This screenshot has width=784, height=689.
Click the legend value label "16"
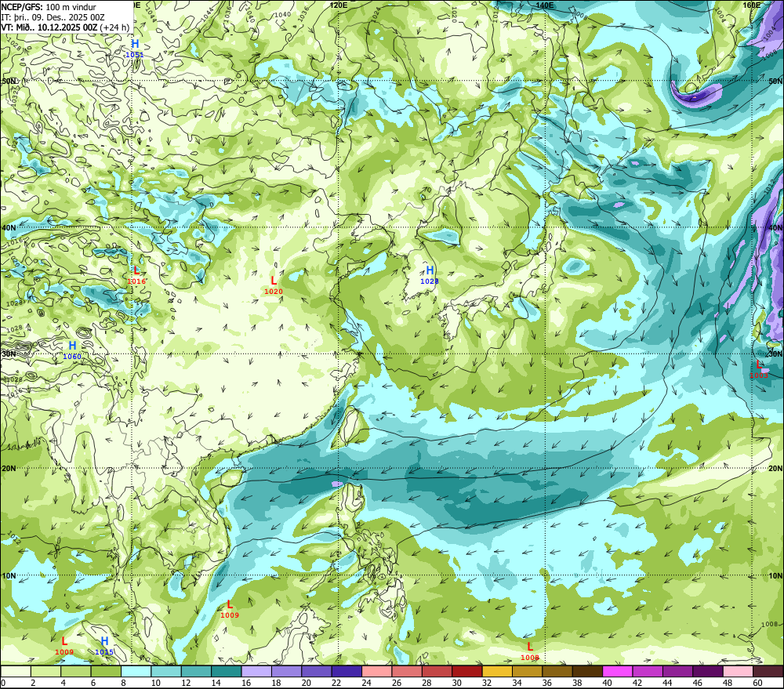click(246, 683)
